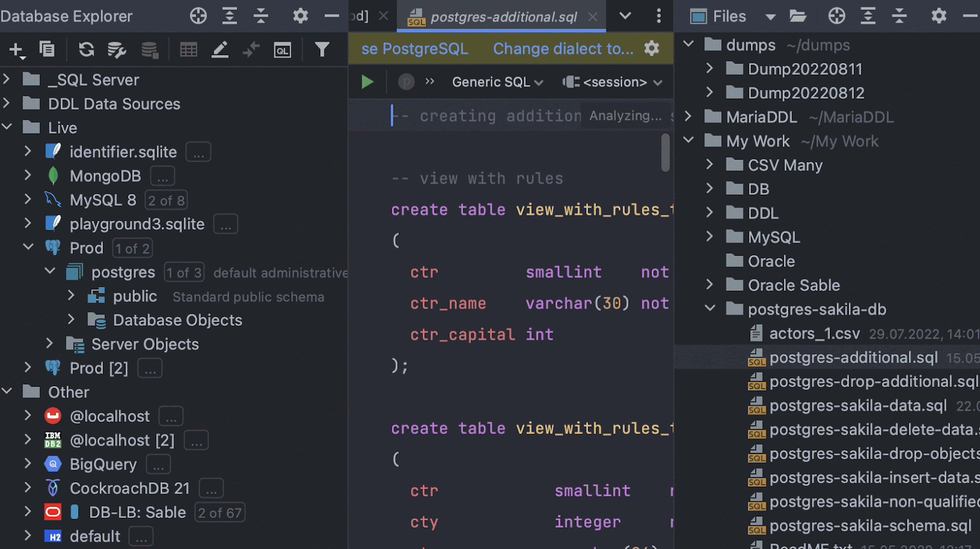Viewport: 980px width, 549px height.
Task: Click the Filter funnel icon in Database Explorer
Action: (322, 50)
